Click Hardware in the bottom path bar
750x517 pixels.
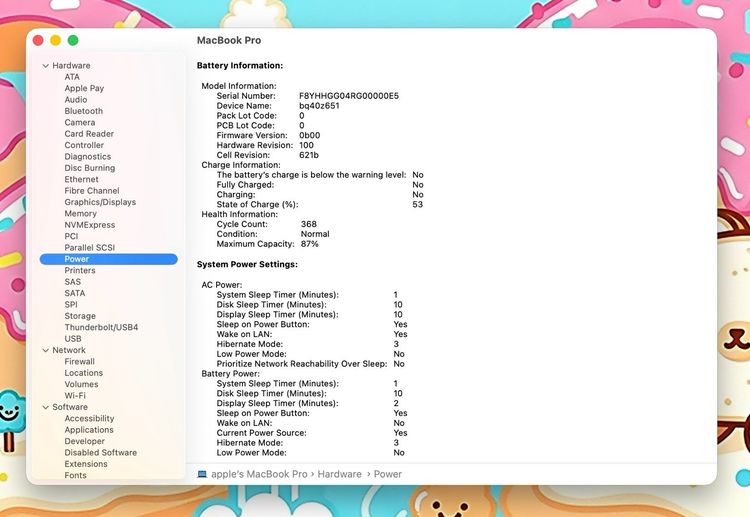click(x=340, y=474)
